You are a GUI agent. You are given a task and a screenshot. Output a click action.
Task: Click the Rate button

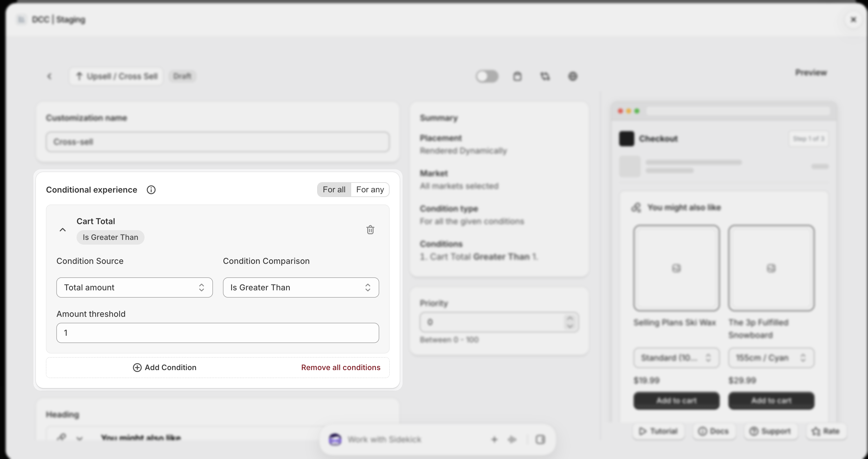pyautogui.click(x=826, y=431)
